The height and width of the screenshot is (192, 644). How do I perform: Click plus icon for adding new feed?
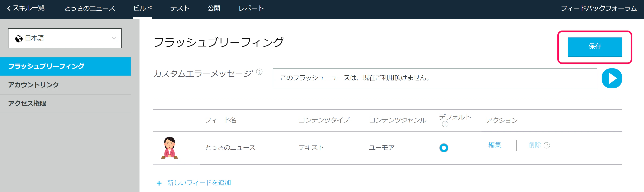tap(159, 183)
